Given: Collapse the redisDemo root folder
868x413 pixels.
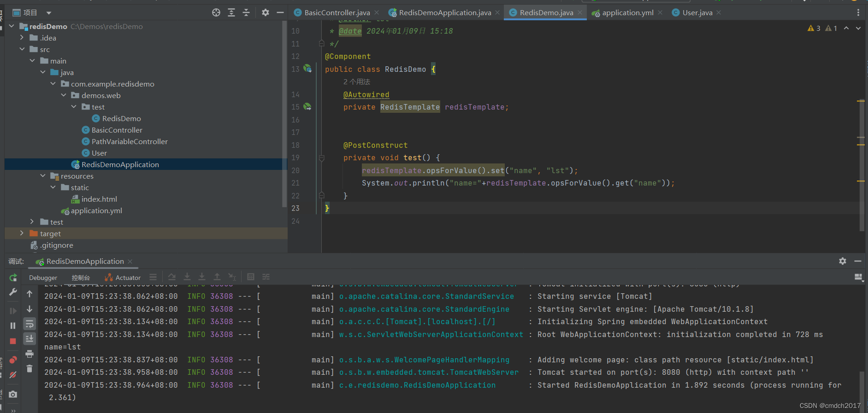Looking at the screenshot, I should [x=12, y=26].
